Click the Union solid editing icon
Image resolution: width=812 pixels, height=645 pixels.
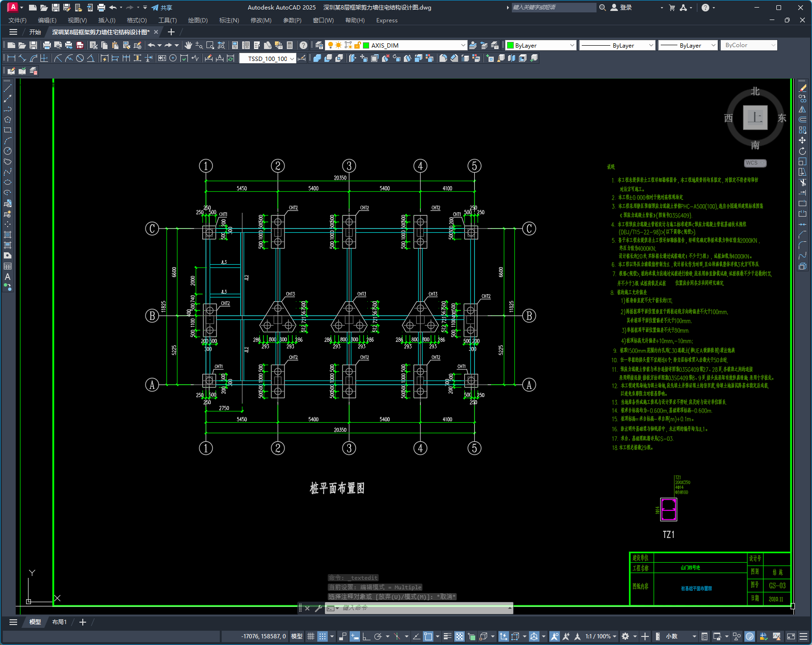[x=317, y=58]
